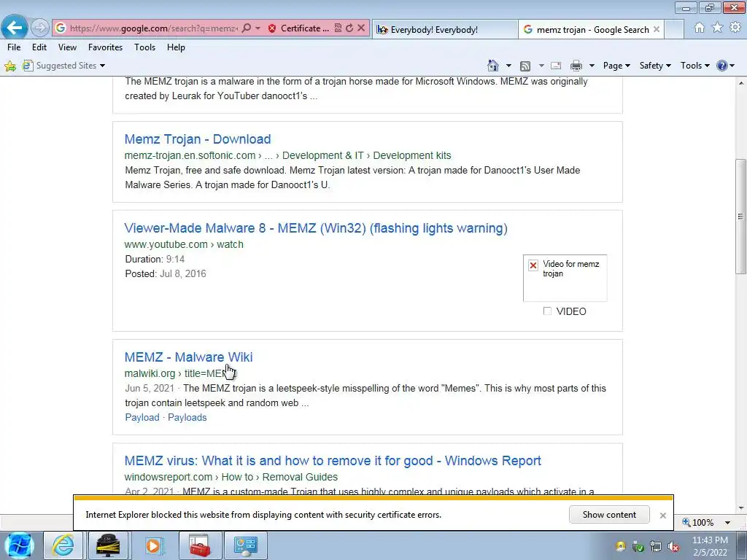The height and width of the screenshot is (560, 747).
Task: Click the RSS feeds icon in command bar
Action: click(x=525, y=66)
